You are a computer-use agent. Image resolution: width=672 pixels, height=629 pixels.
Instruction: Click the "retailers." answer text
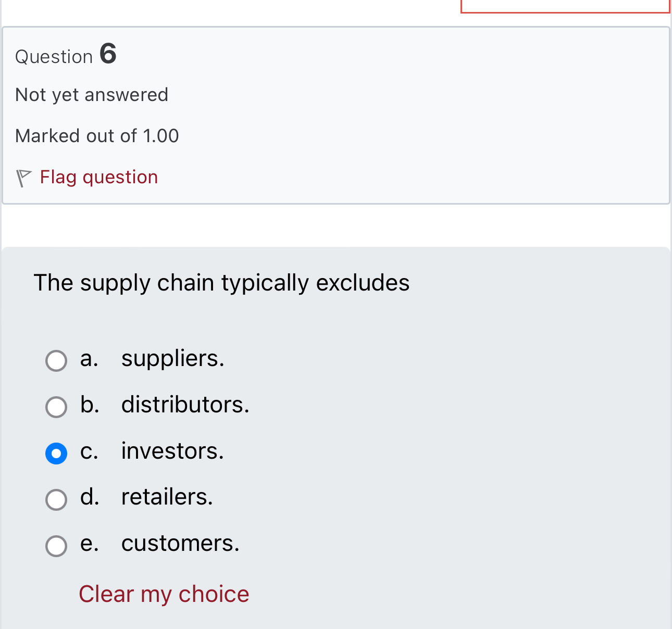pos(167,497)
